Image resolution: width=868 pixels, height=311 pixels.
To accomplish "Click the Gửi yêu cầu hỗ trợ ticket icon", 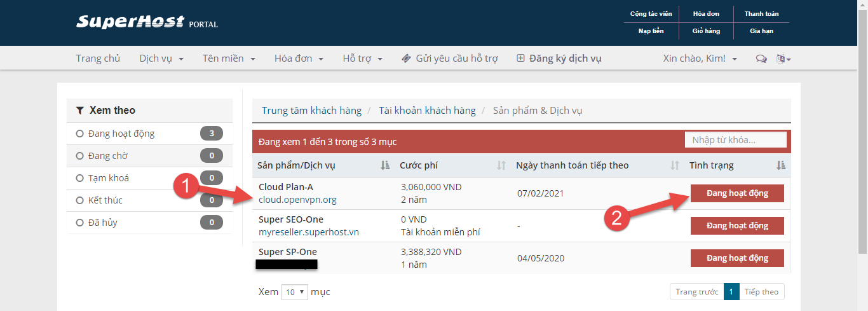I will point(407,59).
